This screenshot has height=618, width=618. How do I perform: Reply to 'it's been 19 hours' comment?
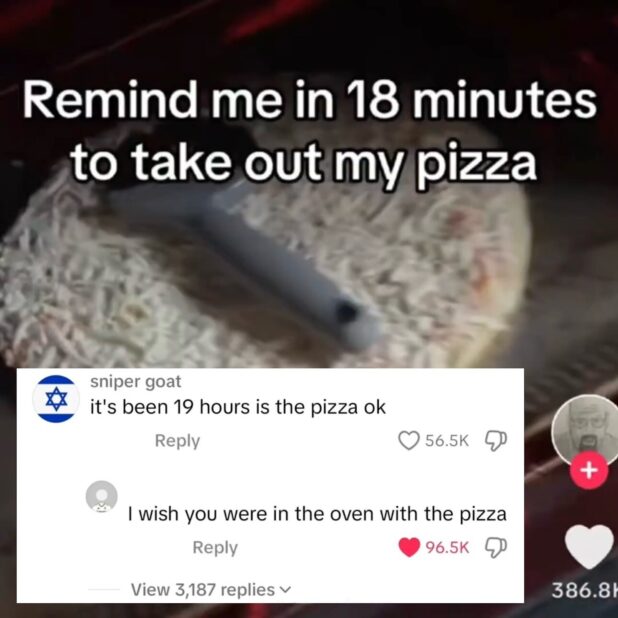pyautogui.click(x=177, y=441)
